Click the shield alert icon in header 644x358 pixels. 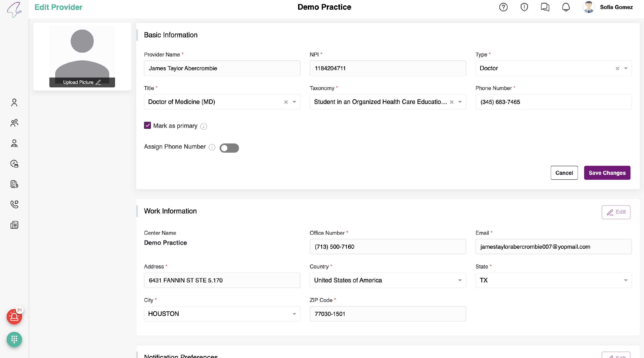[x=524, y=7]
